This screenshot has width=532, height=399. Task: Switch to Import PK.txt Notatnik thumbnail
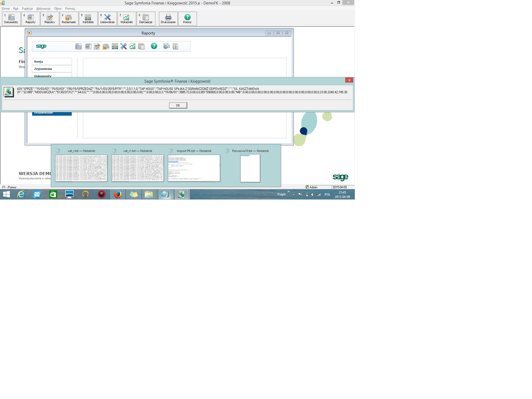194,168
